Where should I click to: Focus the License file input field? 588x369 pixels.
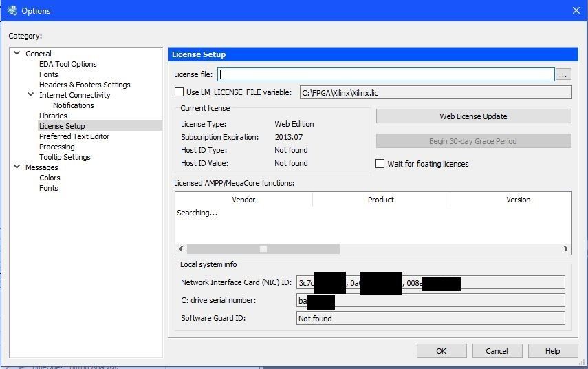[386, 74]
